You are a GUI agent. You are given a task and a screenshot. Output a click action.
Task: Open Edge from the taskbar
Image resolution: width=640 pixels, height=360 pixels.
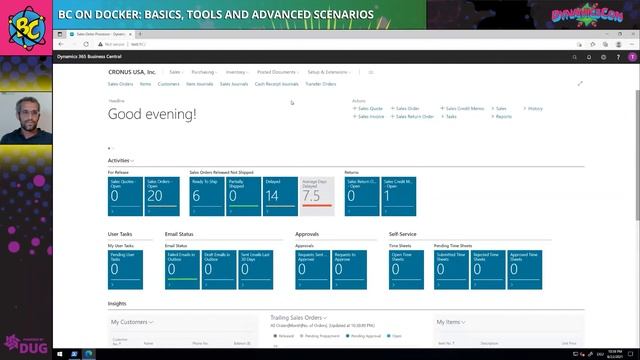pyautogui.click(x=89, y=354)
